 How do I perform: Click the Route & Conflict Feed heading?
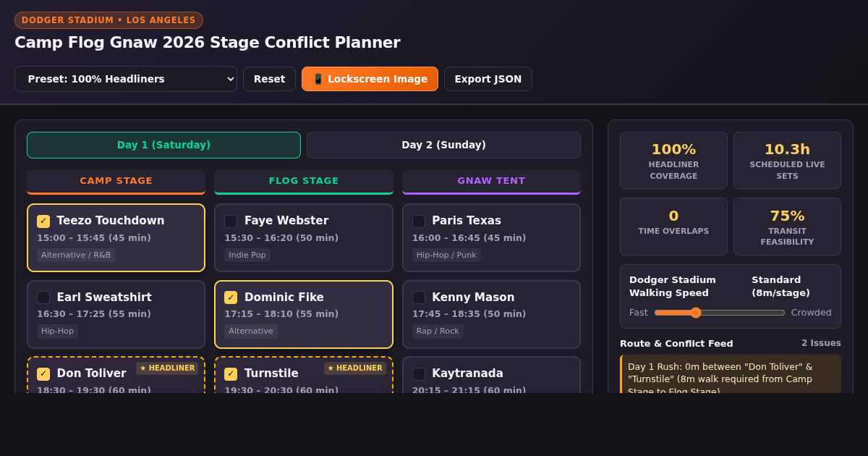[676, 344]
